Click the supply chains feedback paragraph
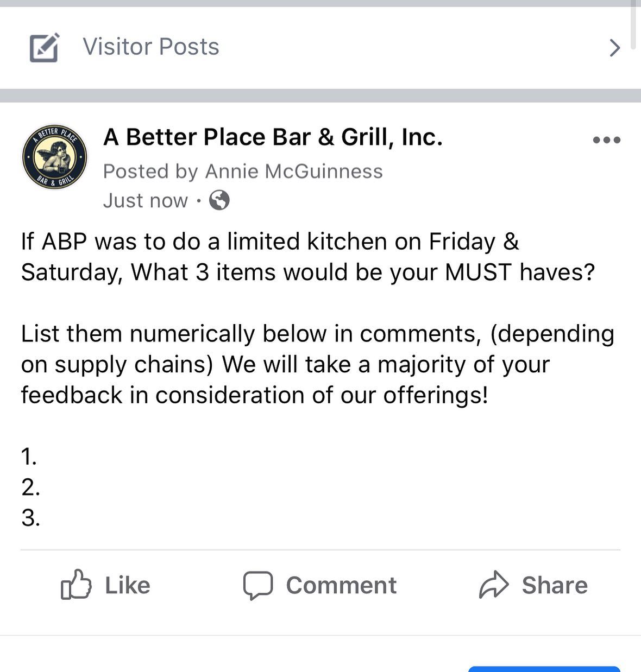Viewport: 641px width, 672px height. click(317, 364)
